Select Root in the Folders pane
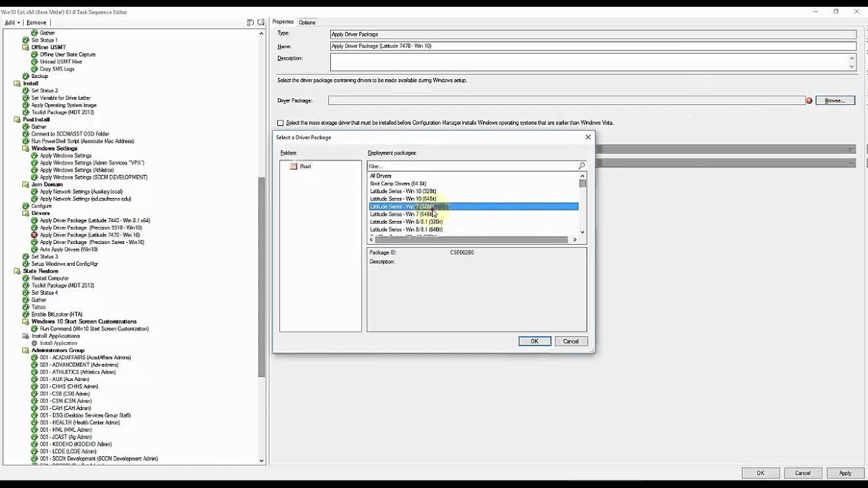Screen dimensions: 868x488 (305, 166)
